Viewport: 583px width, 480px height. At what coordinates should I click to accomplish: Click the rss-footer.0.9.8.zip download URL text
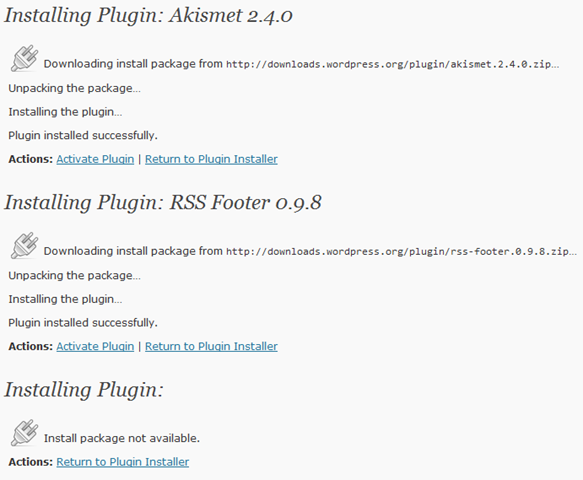tap(402, 252)
